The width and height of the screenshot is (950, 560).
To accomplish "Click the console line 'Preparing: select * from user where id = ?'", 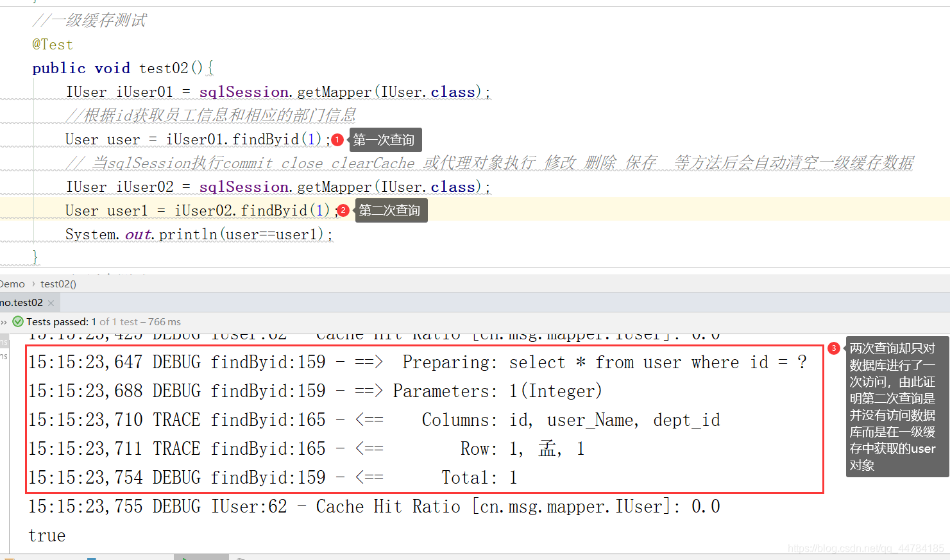I will pos(418,362).
